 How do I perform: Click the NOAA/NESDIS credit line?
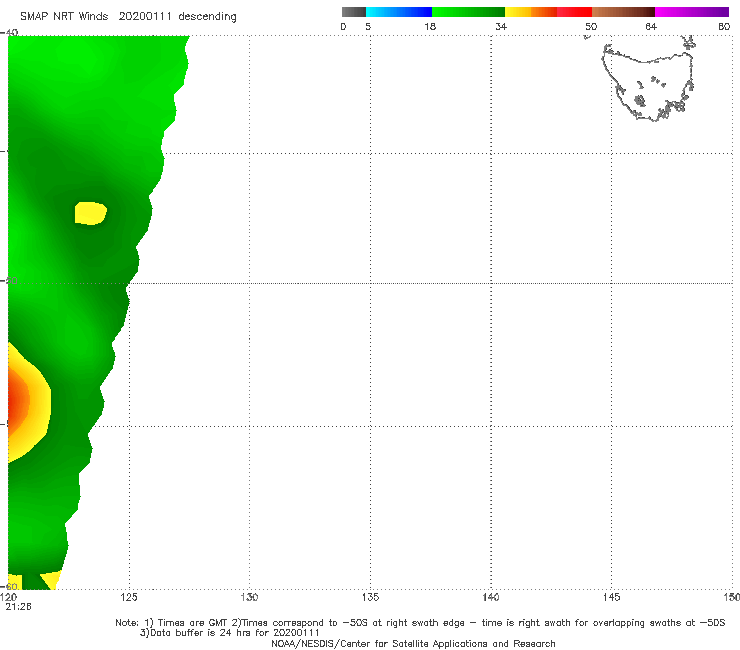(x=413, y=644)
